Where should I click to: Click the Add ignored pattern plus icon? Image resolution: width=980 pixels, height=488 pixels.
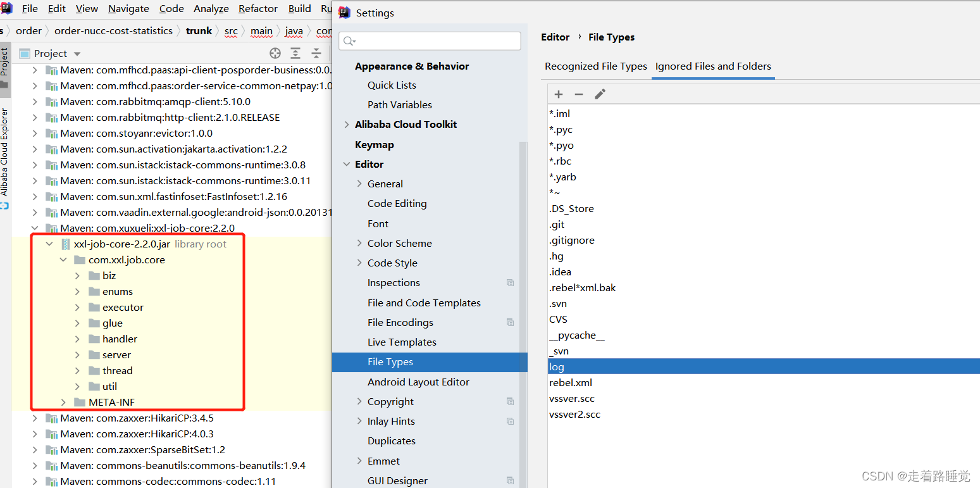click(559, 94)
